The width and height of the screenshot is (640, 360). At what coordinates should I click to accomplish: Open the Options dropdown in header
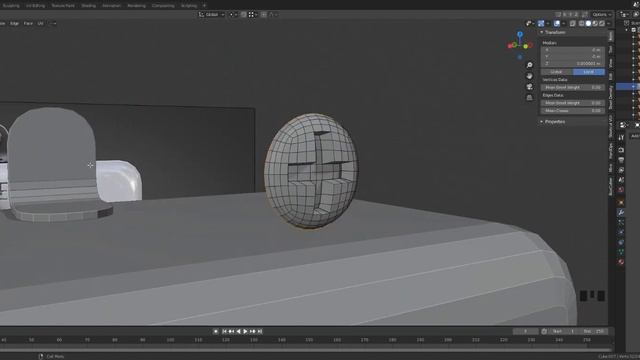pos(602,14)
